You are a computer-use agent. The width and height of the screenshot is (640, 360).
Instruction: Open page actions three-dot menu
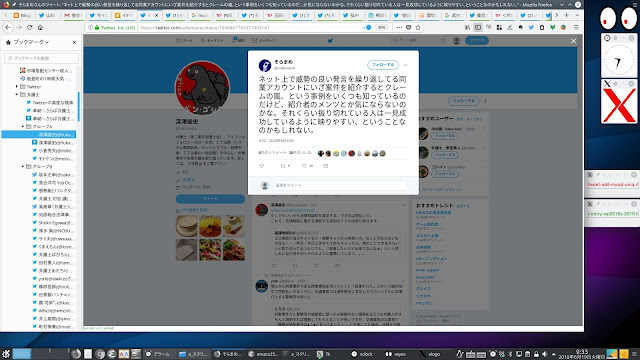click(399, 27)
